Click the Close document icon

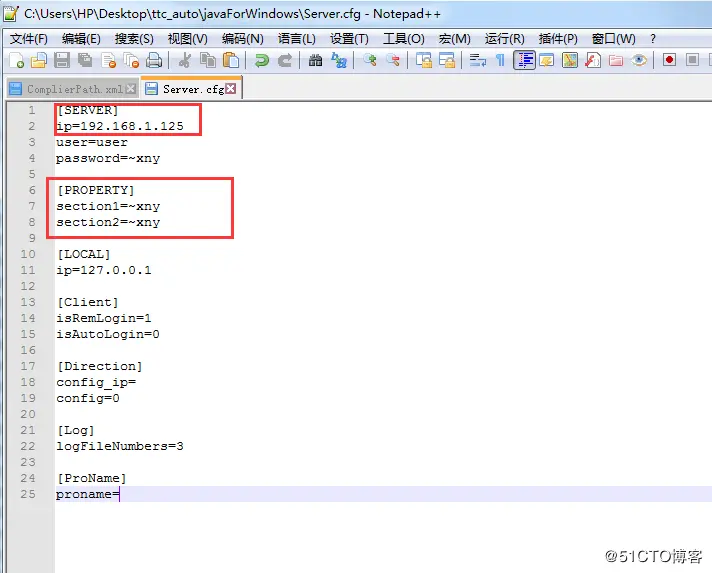tap(109, 60)
